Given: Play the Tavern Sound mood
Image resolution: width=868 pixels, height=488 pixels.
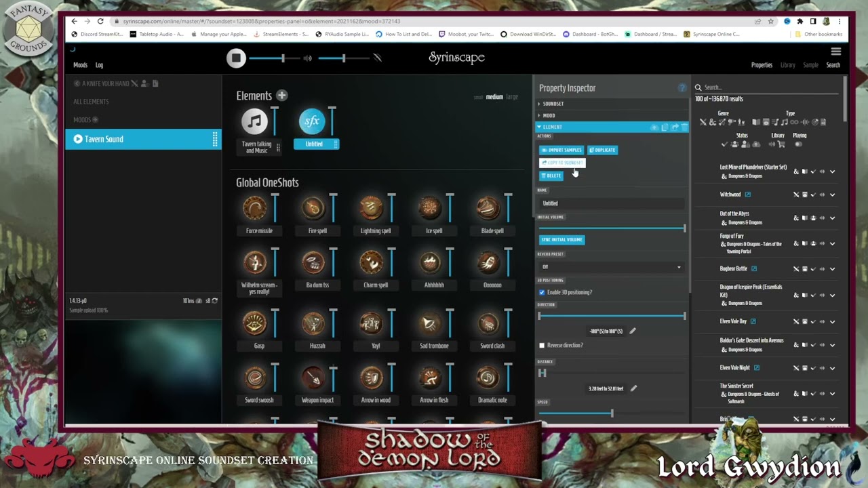Looking at the screenshot, I should pos(78,139).
